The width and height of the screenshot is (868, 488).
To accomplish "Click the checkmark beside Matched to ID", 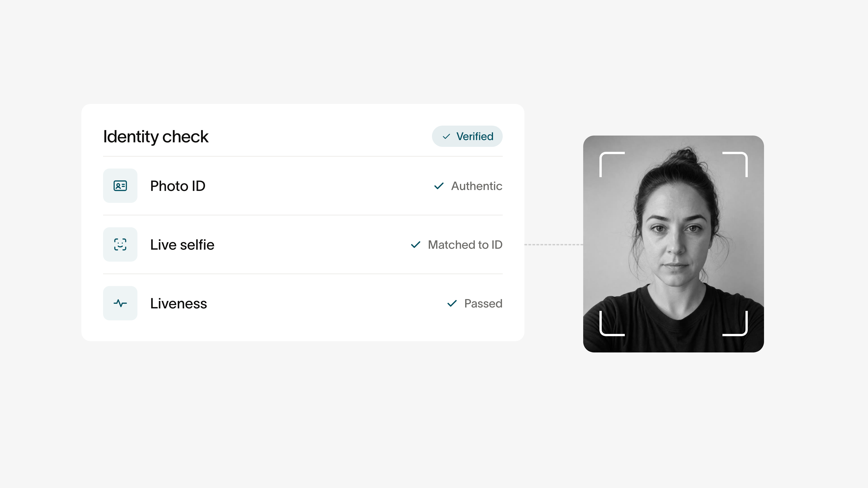I will (x=415, y=244).
